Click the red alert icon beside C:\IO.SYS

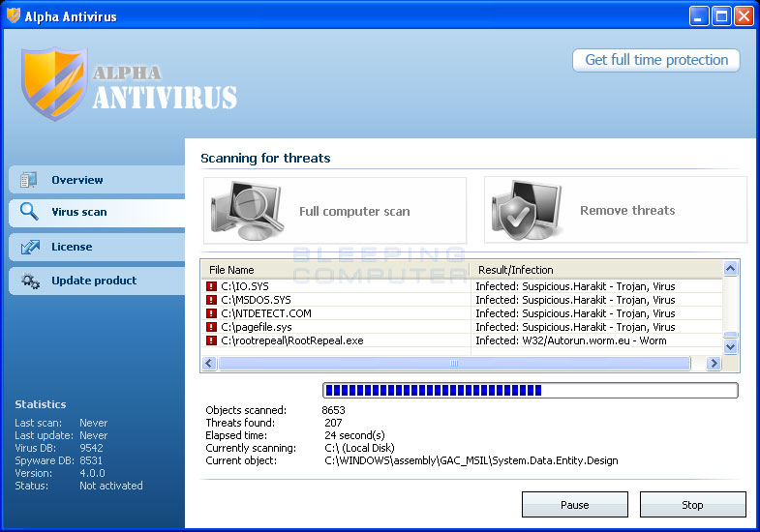pyautogui.click(x=211, y=286)
